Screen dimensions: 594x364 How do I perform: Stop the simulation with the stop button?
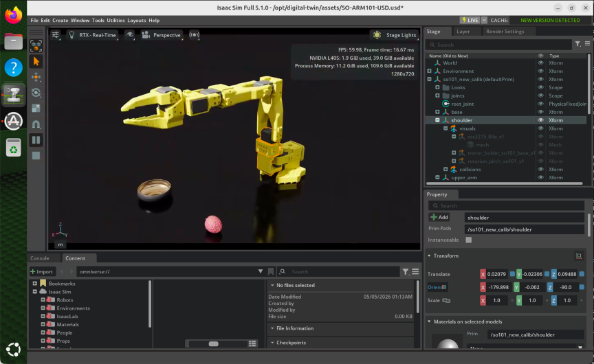point(36,155)
